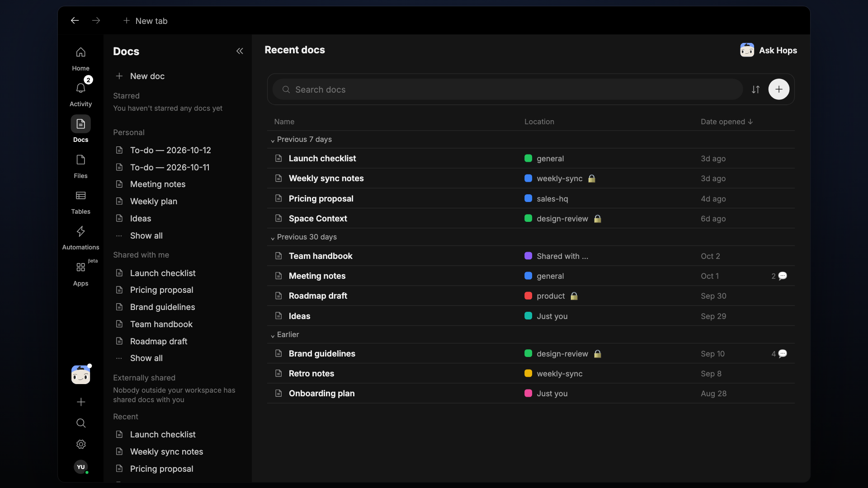Image resolution: width=868 pixels, height=488 pixels.
Task: Open comments bubble on Meeting notes row
Action: pyautogui.click(x=783, y=276)
